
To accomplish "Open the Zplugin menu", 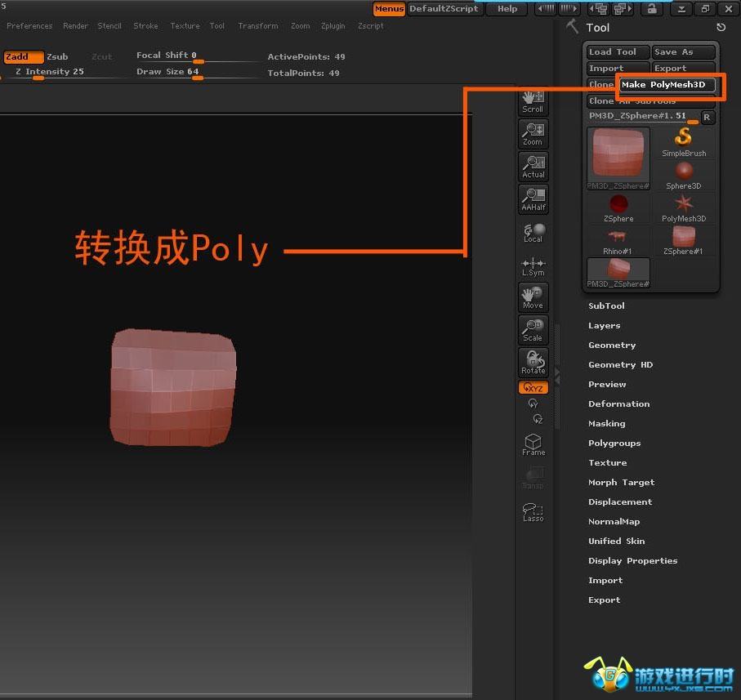I will 333,26.
